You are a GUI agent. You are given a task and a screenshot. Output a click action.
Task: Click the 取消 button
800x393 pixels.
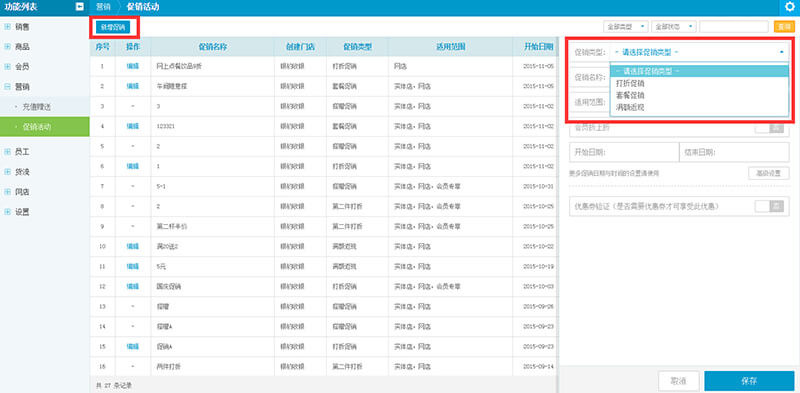point(678,381)
